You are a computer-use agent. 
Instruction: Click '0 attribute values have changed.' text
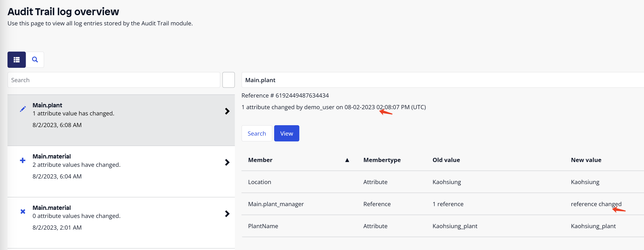[x=77, y=216]
